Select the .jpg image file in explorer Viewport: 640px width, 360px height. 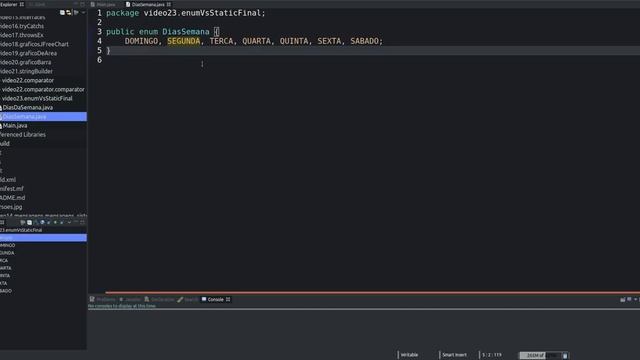11,207
